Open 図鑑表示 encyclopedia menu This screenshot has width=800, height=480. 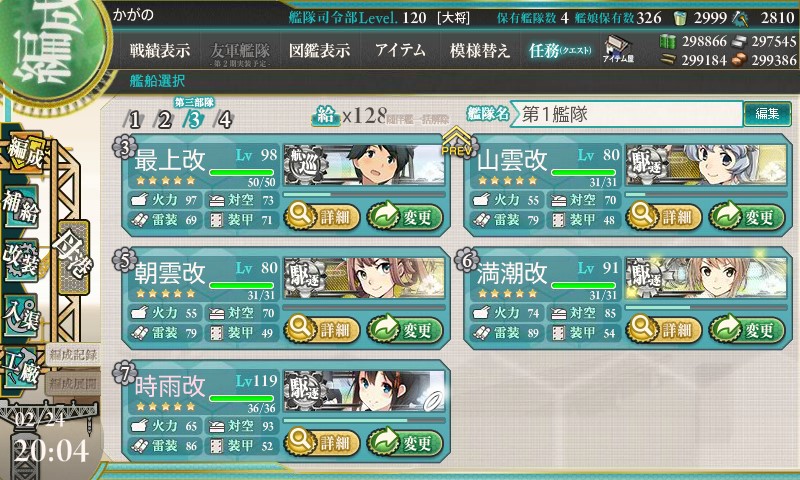319,50
